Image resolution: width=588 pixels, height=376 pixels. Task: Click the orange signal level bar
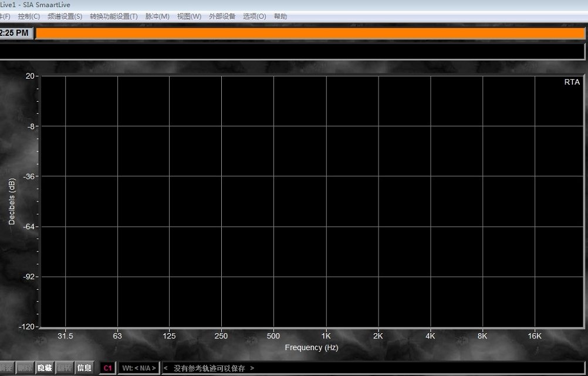coord(310,33)
